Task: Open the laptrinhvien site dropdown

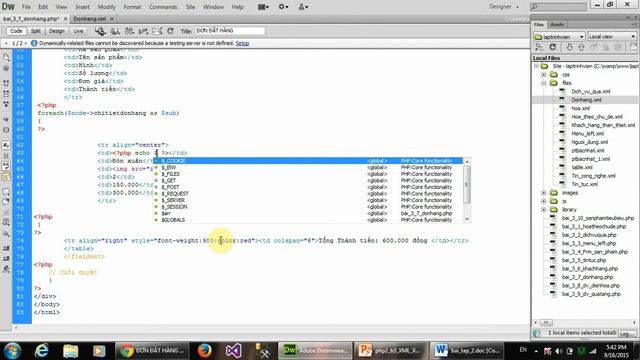Action: click(559, 37)
